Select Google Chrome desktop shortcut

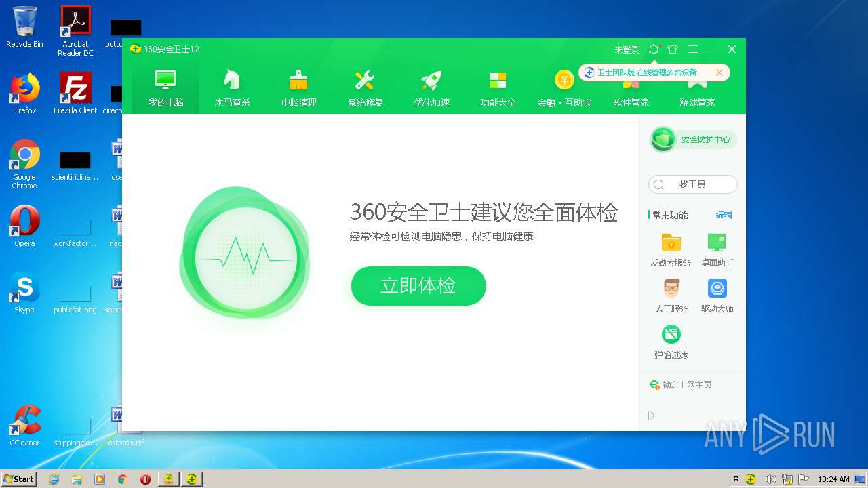point(24,164)
